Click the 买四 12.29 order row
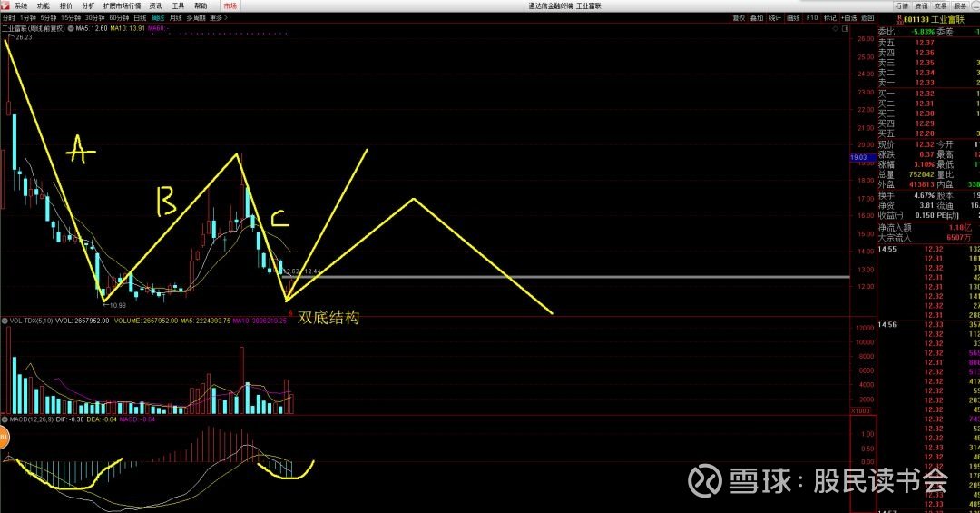The height and width of the screenshot is (513, 980). tap(928, 123)
